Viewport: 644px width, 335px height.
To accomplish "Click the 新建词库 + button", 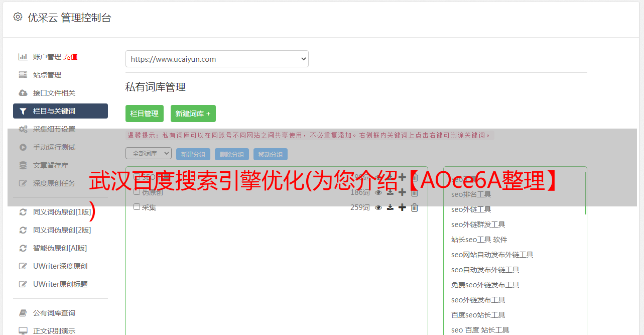I will [193, 114].
